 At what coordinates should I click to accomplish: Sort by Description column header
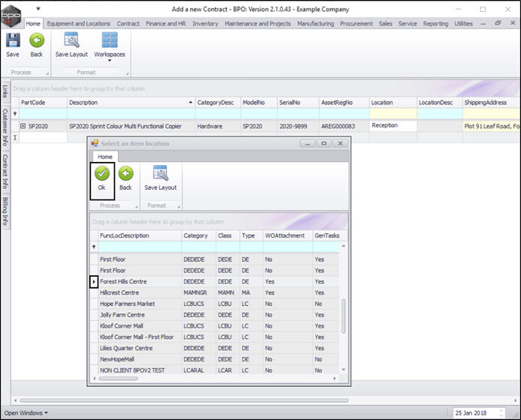pos(131,102)
